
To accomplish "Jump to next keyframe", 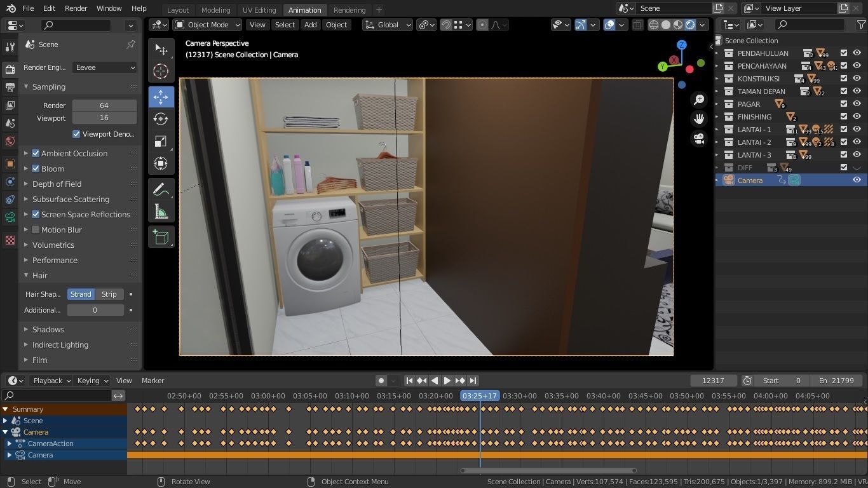I will point(460,381).
